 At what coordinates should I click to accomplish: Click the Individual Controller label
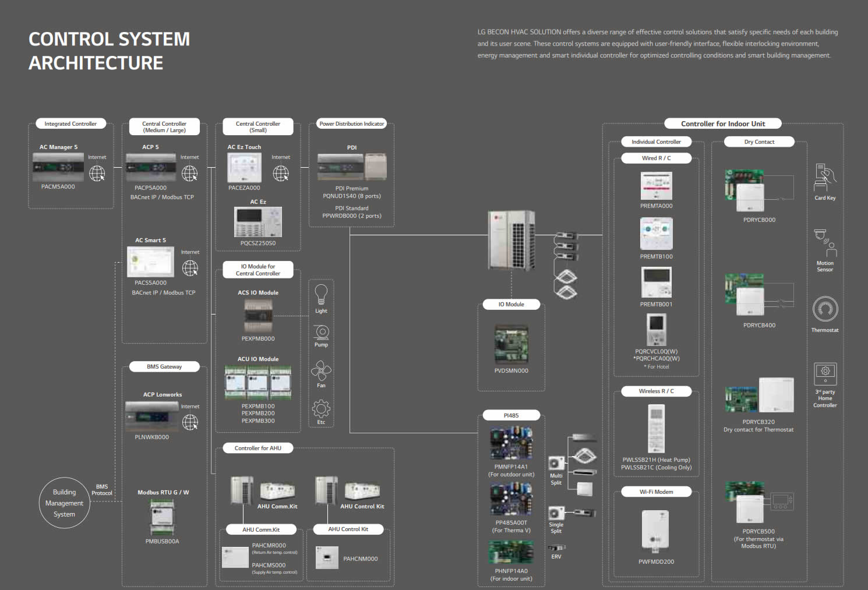coord(656,142)
